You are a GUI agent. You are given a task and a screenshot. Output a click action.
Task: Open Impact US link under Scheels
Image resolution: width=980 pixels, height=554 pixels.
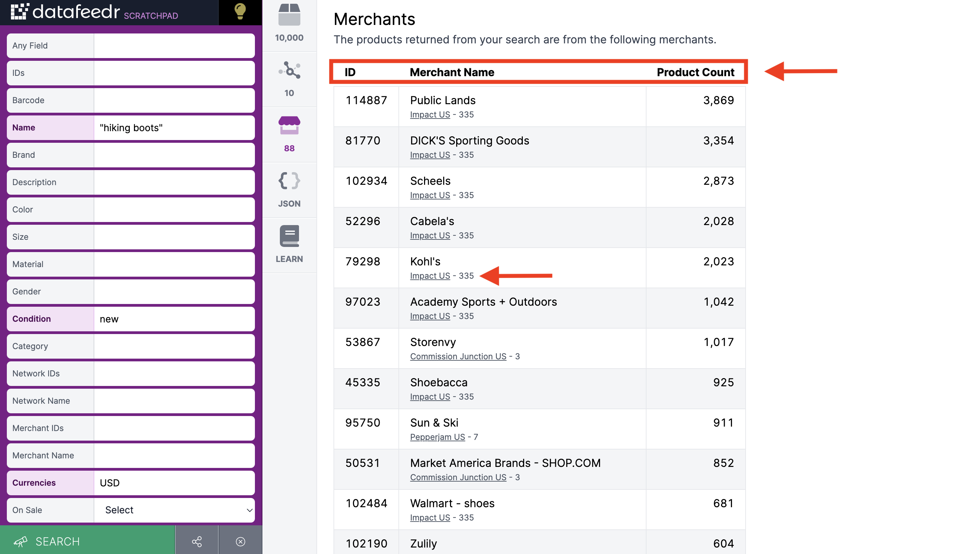(x=430, y=195)
